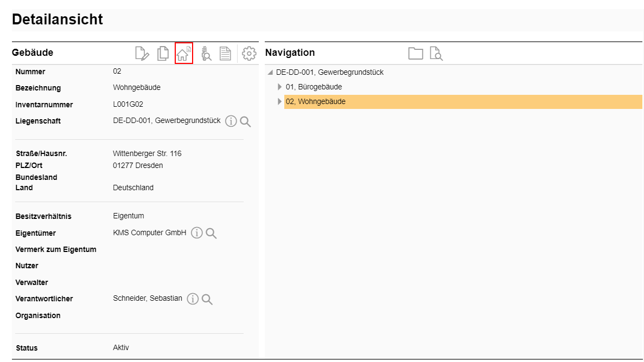Search Verantwortlicher with the magnifier icon
This screenshot has width=644, height=362.
point(207,299)
